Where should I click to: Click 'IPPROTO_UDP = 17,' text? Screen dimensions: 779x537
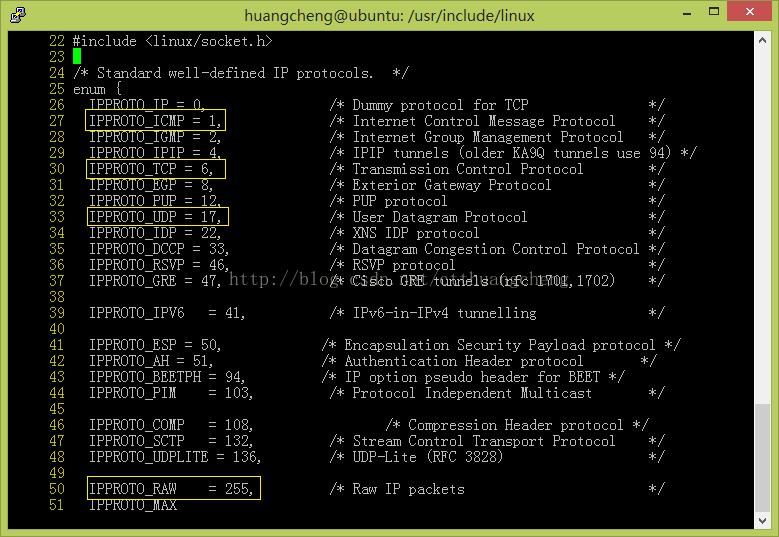155,217
